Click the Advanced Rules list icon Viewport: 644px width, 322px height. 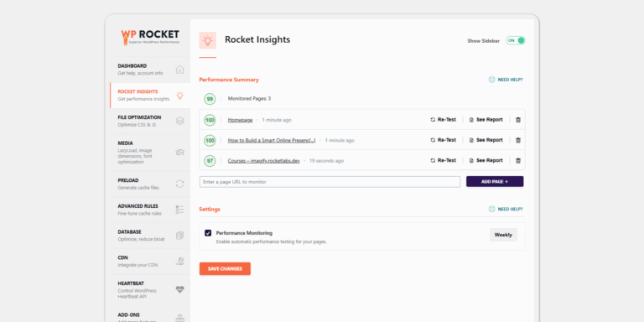[x=180, y=210]
